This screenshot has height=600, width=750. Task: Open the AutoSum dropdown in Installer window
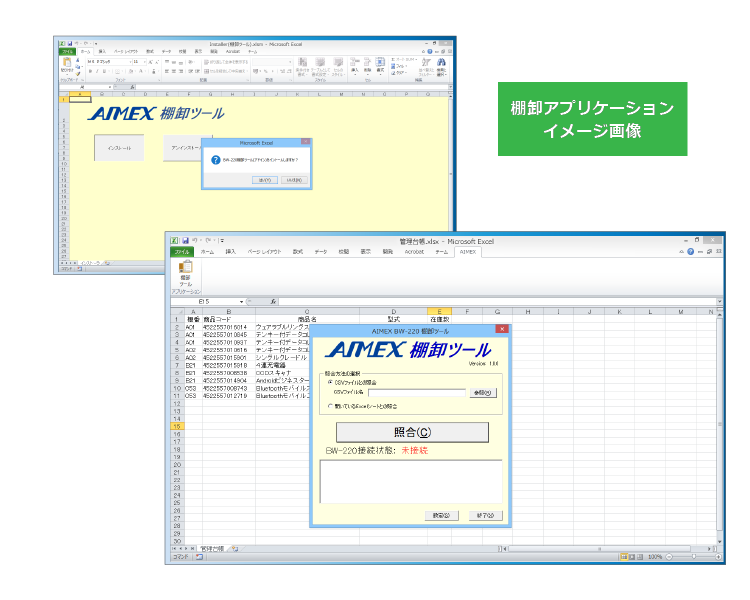point(416,59)
